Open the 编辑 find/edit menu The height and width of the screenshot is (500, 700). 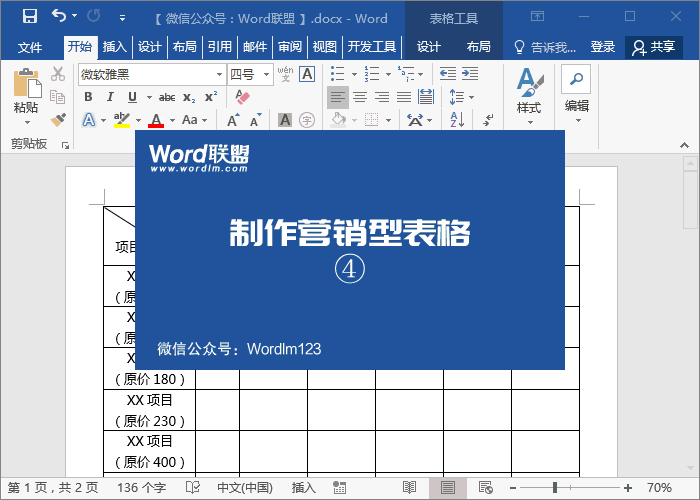(x=576, y=95)
